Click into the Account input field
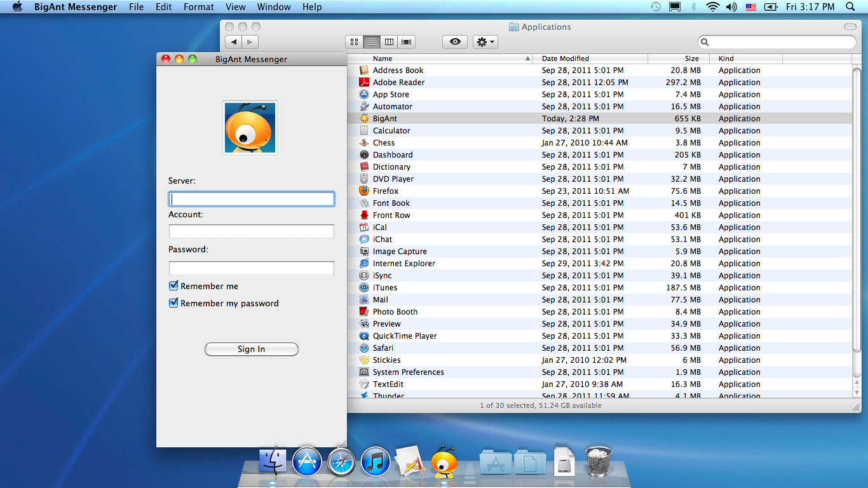The height and width of the screenshot is (488, 868). [x=251, y=231]
